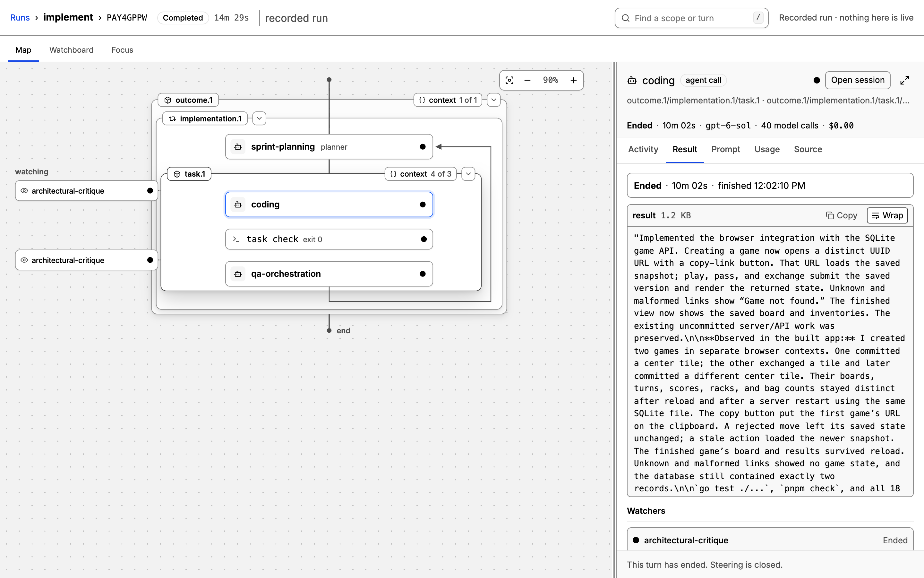The width and height of the screenshot is (924, 578).
Task: Zoom out the map with minus button
Action: pyautogui.click(x=527, y=80)
